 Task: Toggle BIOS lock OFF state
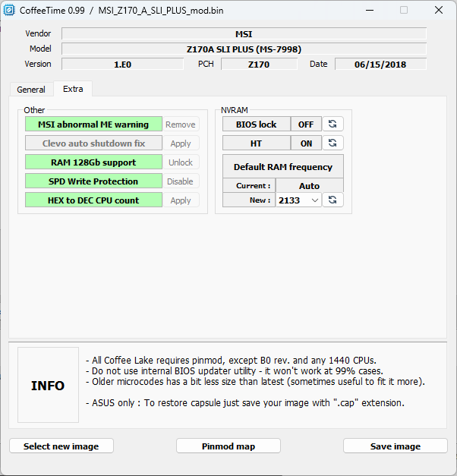tap(306, 125)
